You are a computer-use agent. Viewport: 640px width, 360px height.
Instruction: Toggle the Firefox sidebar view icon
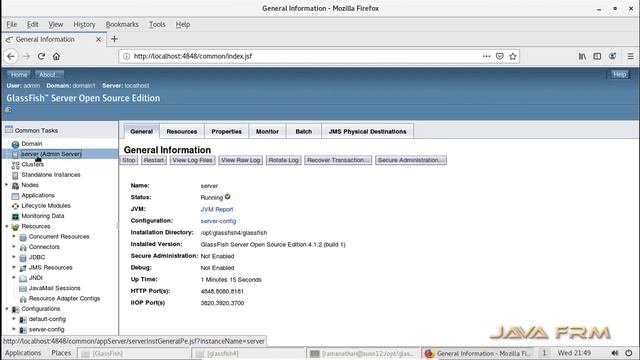point(597,56)
